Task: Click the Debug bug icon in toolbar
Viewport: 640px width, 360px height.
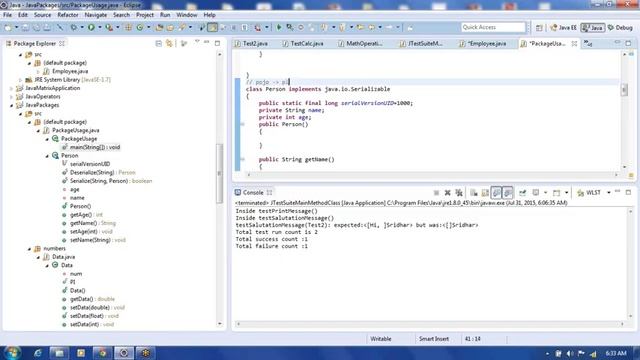Action: [x=73, y=27]
